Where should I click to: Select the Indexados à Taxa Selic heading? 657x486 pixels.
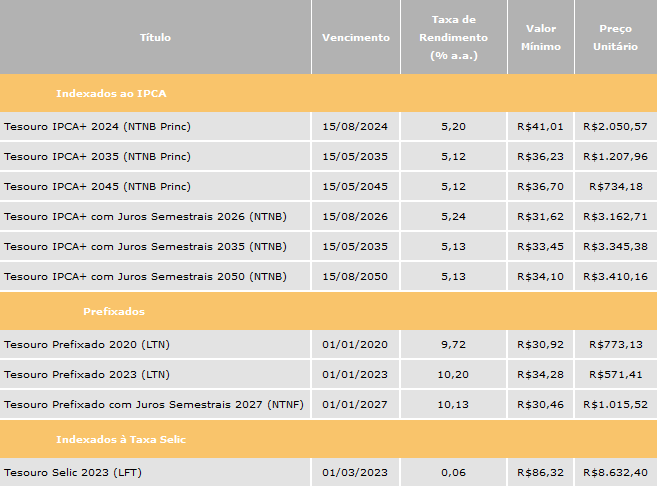click(121, 439)
